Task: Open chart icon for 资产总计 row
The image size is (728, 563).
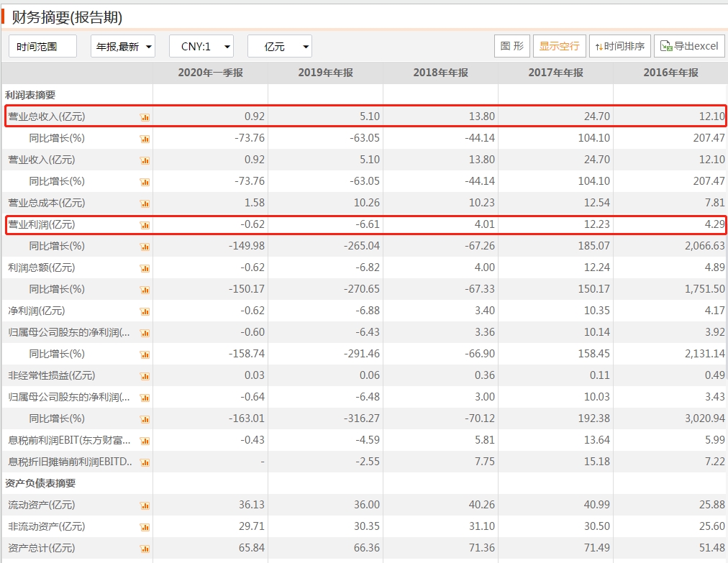Action: click(145, 549)
